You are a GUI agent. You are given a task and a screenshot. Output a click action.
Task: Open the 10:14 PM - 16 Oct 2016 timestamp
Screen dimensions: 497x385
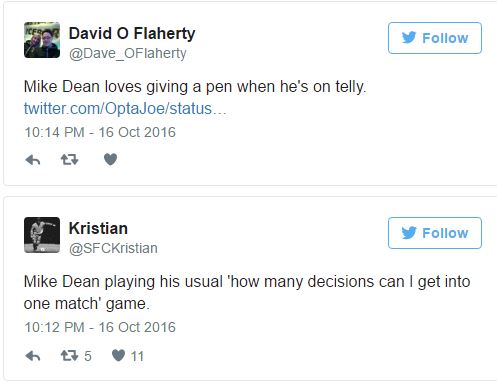(x=100, y=132)
